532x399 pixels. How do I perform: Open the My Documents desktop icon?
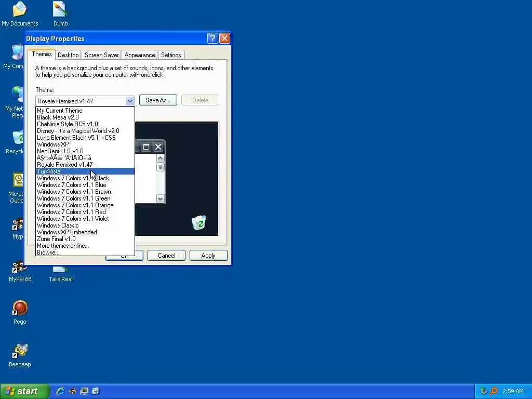coord(20,14)
